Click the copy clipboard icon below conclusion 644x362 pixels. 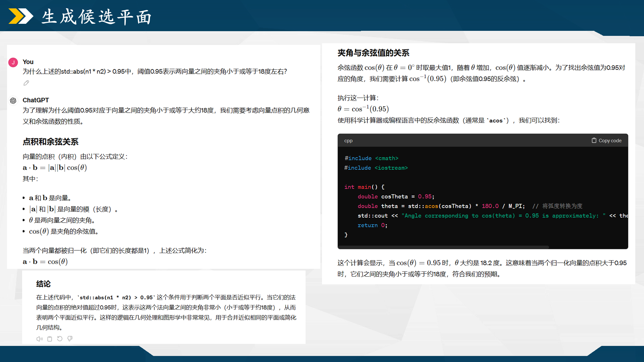click(50, 339)
